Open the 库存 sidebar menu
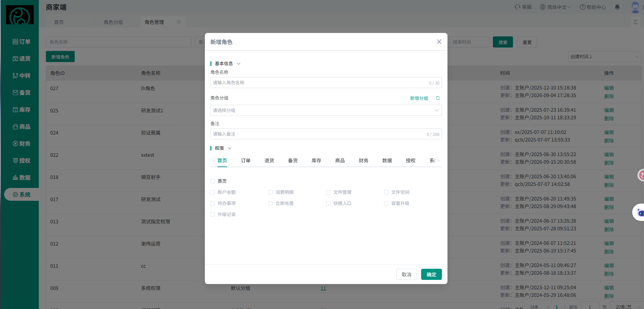Screen dimensions: 644x309 point(21,110)
